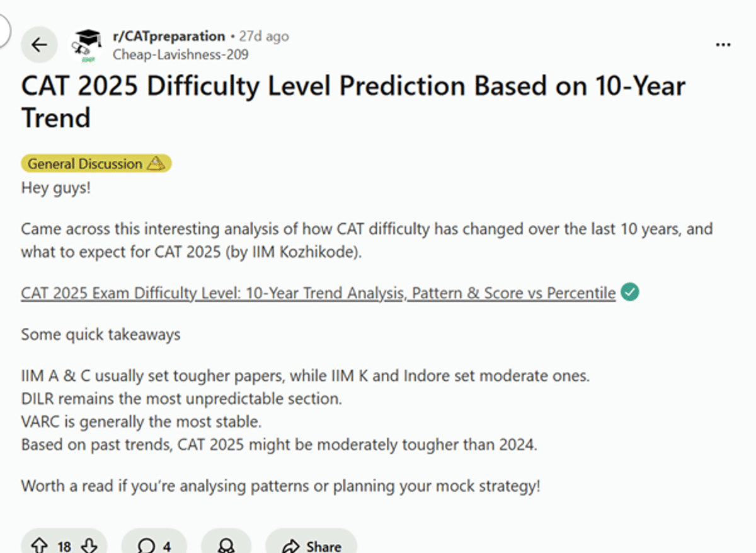756x553 pixels.
Task: Click the warning triangle in the flair tag
Action: (x=156, y=163)
